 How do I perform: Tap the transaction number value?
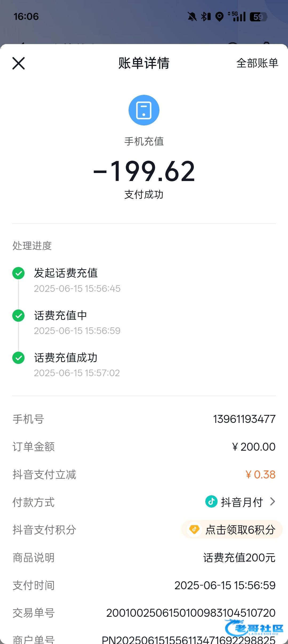tap(191, 613)
